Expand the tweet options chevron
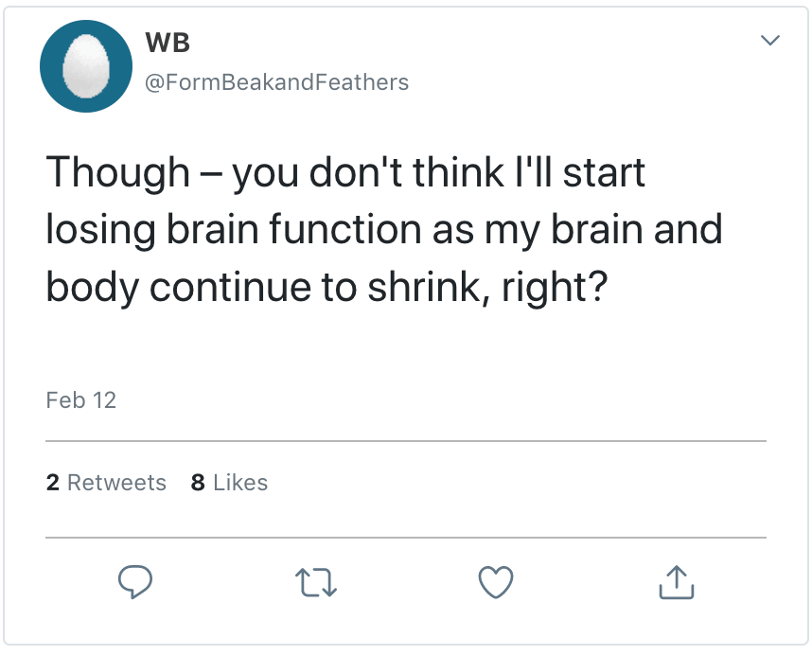The height and width of the screenshot is (655, 812). click(x=770, y=41)
